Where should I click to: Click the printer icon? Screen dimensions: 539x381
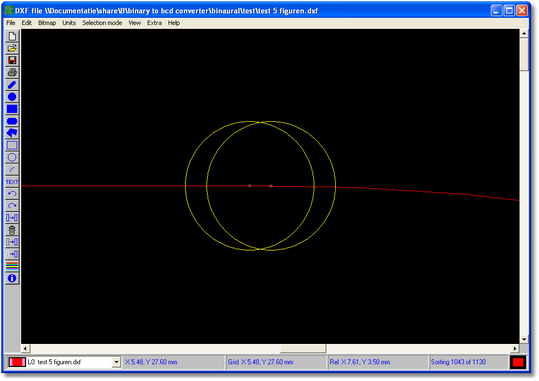tap(12, 73)
